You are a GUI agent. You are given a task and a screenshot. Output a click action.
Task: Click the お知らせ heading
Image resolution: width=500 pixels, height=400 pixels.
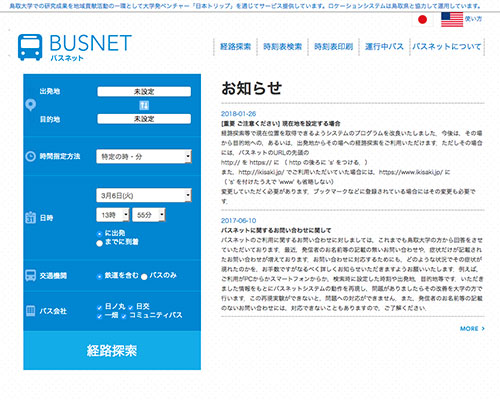(252, 88)
